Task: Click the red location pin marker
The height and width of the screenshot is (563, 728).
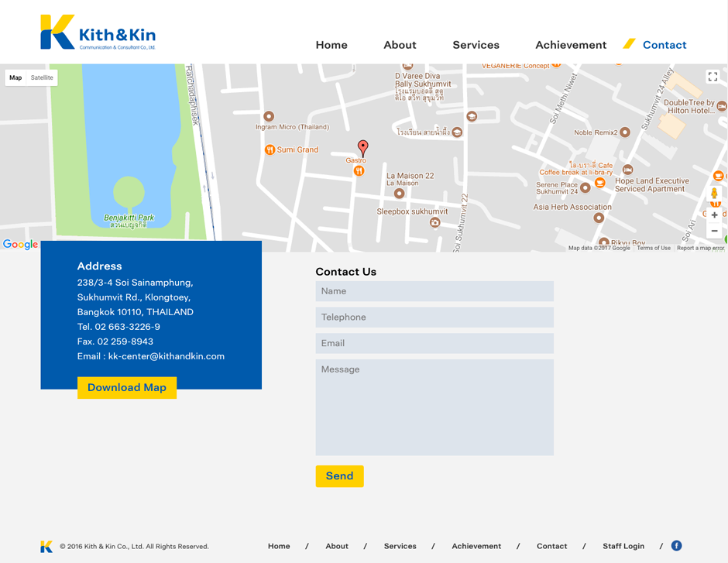Action: [x=363, y=148]
